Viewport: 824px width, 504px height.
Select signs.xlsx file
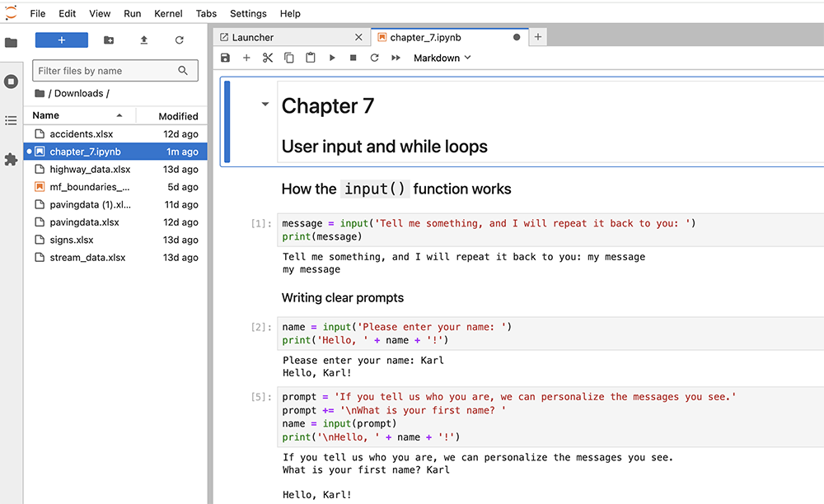tap(115, 240)
